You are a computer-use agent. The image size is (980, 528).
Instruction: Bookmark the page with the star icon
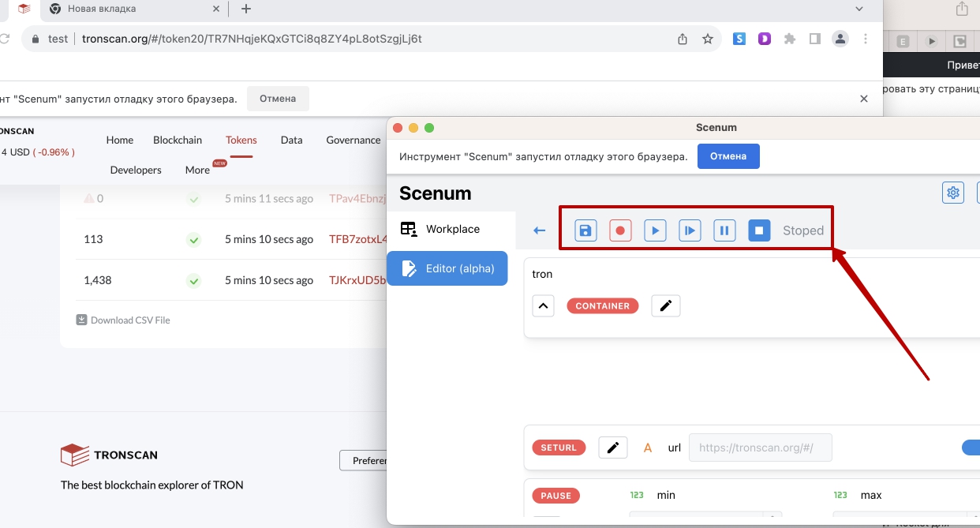[708, 39]
